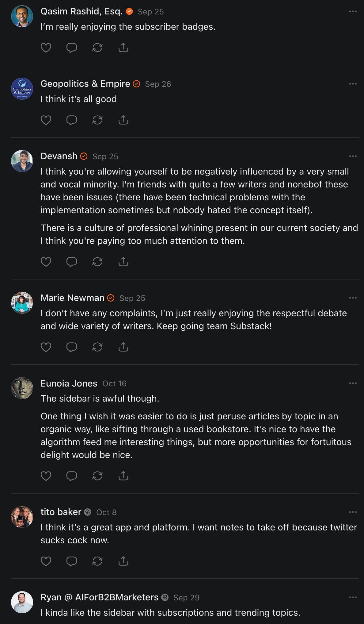
Task: Reply to tito baker's comment
Action: tap(72, 561)
